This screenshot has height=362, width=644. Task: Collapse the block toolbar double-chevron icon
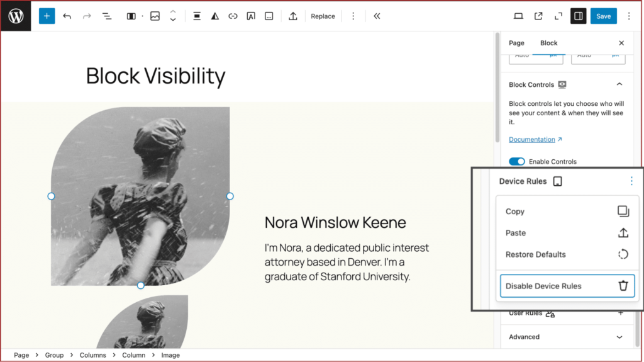tap(377, 16)
